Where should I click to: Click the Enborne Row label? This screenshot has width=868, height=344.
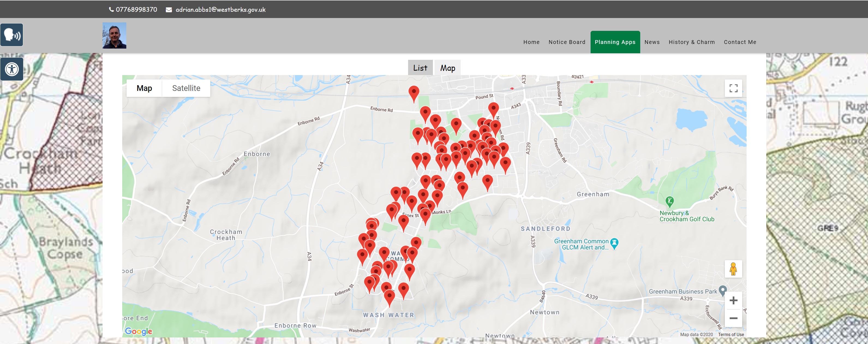click(x=295, y=325)
